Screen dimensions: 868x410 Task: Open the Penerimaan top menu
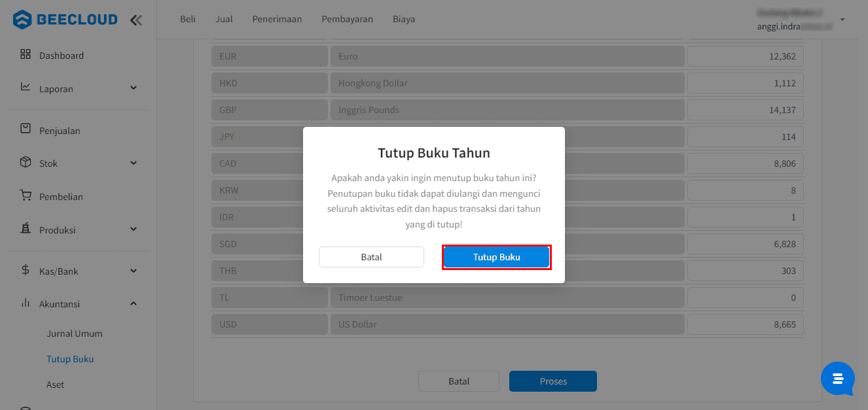click(277, 19)
